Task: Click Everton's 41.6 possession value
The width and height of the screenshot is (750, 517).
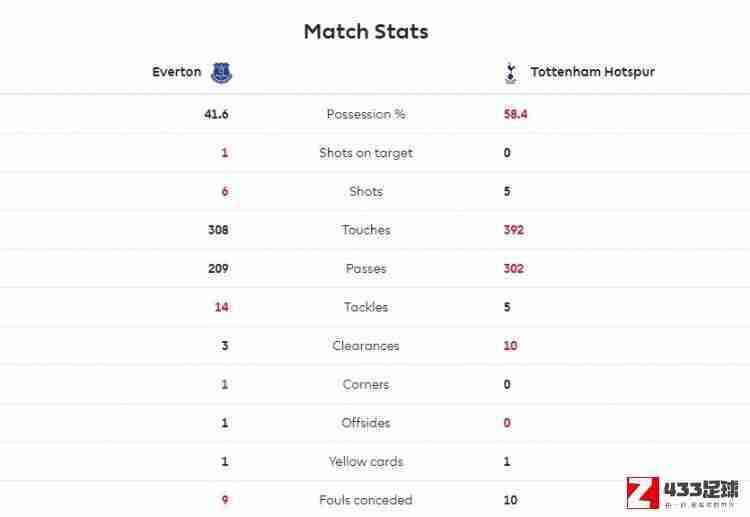Action: click(x=216, y=114)
